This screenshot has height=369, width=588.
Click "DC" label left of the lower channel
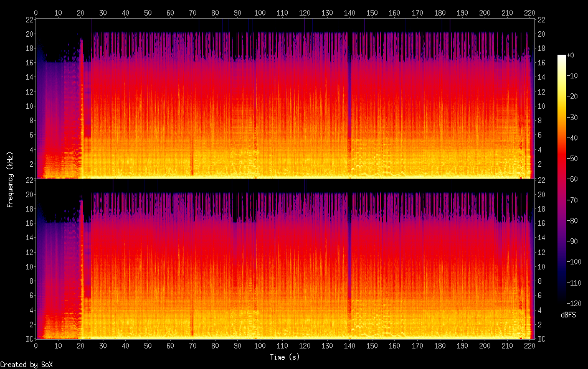tap(30, 339)
